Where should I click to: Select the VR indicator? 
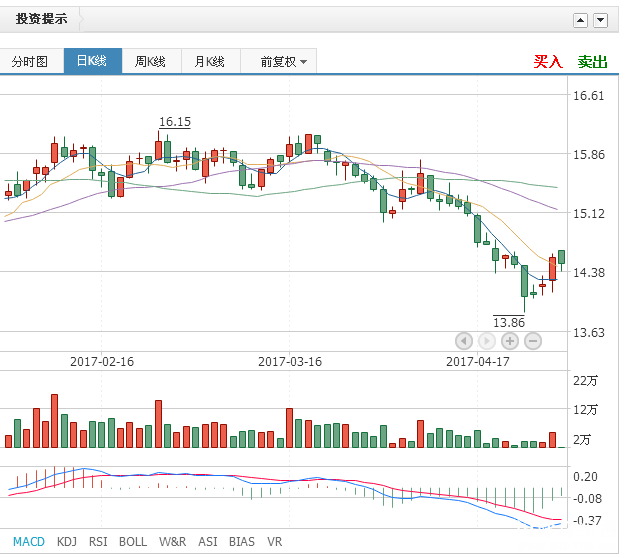[x=275, y=542]
